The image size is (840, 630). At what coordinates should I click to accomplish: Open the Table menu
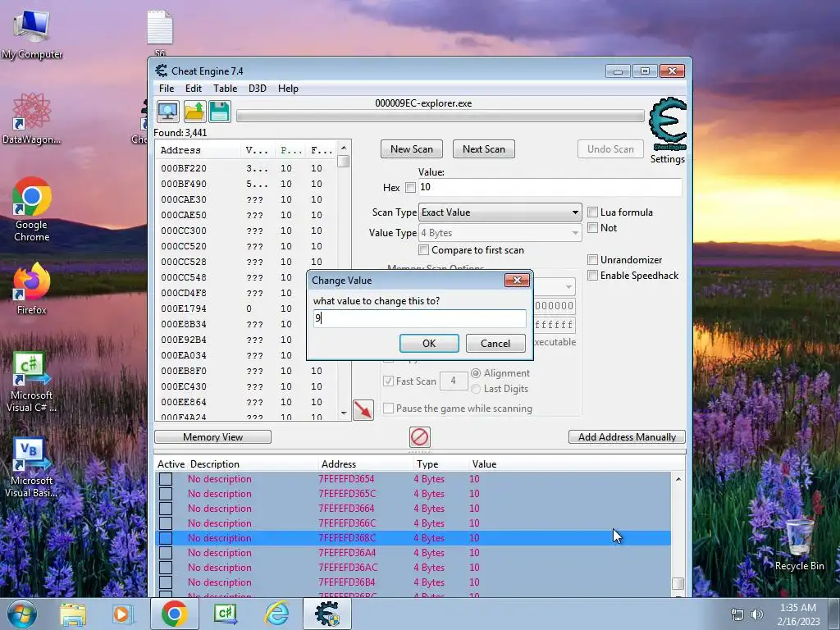pos(225,89)
